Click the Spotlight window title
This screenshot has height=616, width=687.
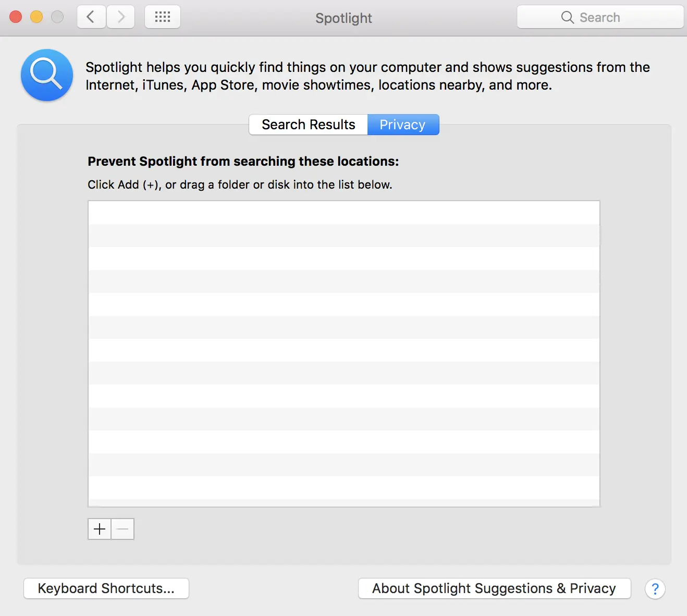click(x=343, y=18)
